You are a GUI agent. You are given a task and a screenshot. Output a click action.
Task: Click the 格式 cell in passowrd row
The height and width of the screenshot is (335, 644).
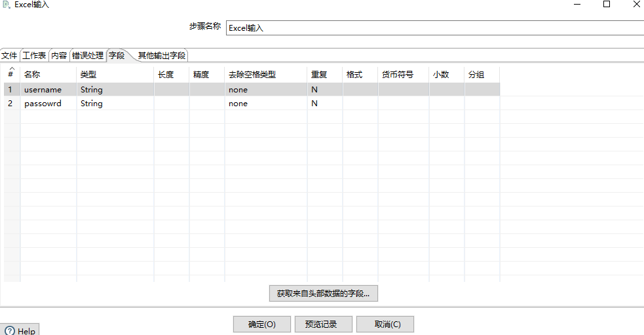[x=360, y=104]
